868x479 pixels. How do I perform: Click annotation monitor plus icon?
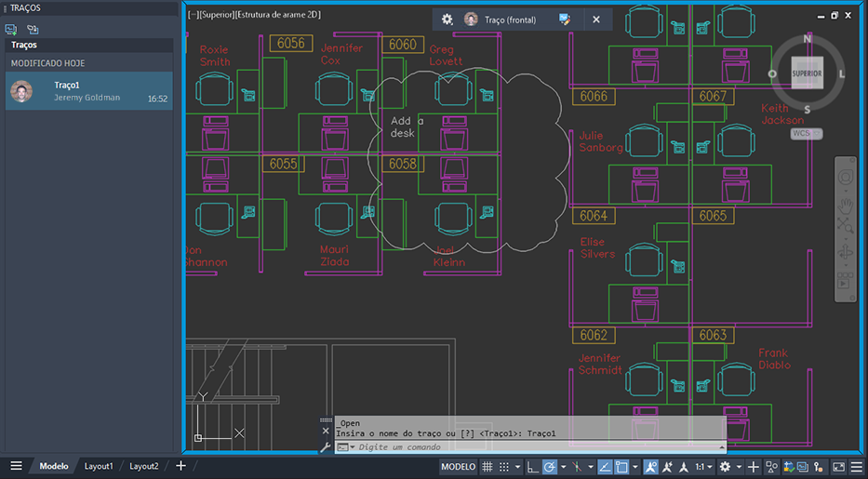pos(753,467)
